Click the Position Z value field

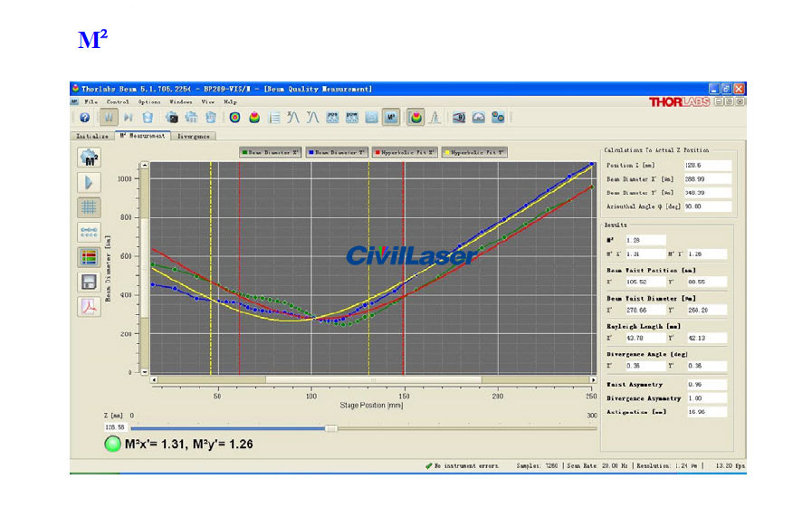(x=708, y=166)
